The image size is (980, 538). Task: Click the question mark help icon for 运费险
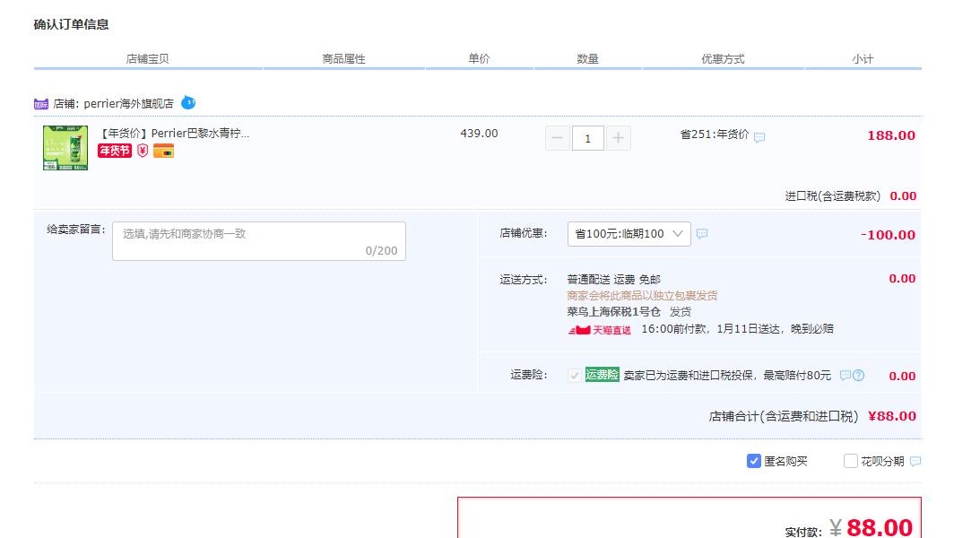click(x=859, y=376)
